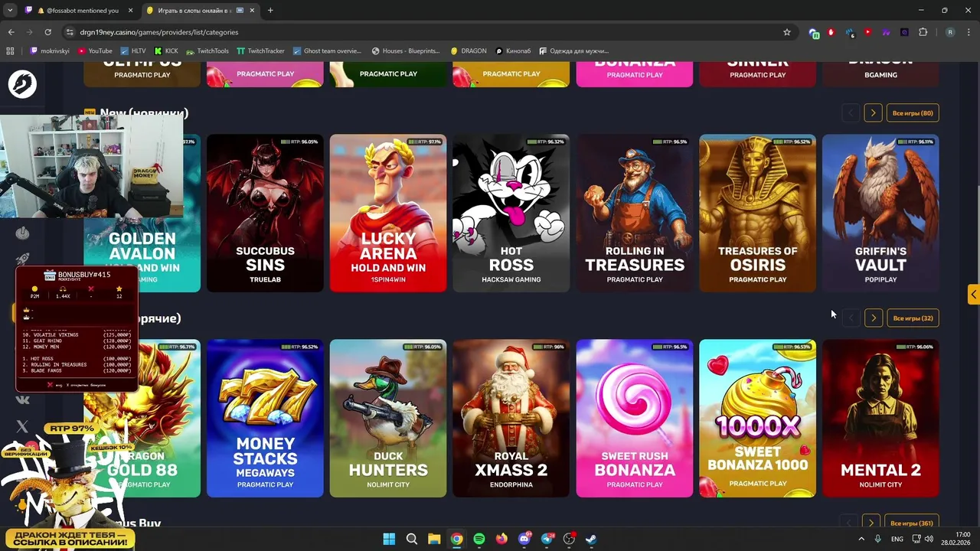Viewport: 980px width, 551px height.
Task: Open the Mental 2 game card
Action: 880,419
